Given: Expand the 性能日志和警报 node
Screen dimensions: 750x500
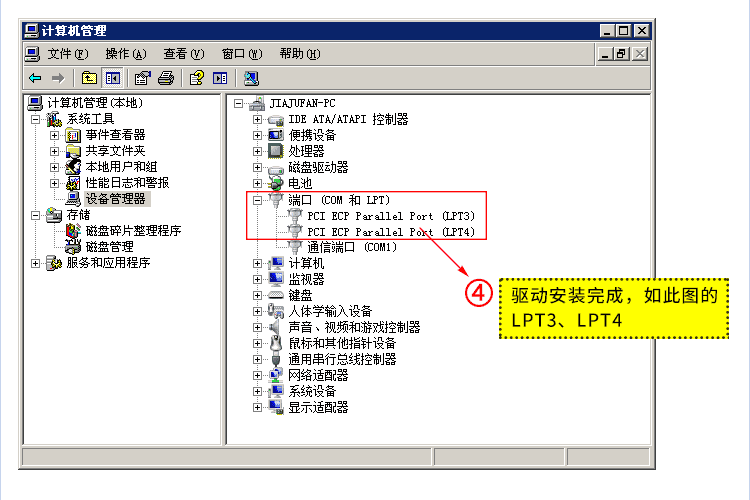Looking at the screenshot, I should [x=55, y=183].
